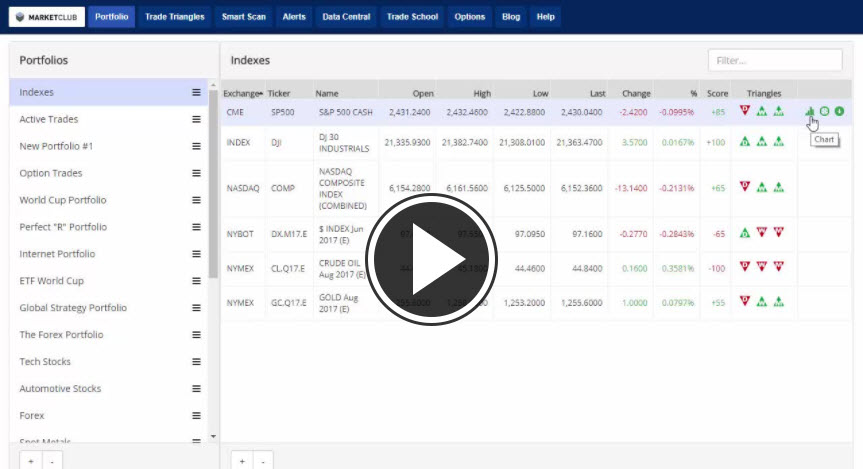The image size is (863, 469).
Task: Open hamburger menu for Perfect "R" Portfolio
Action: coord(196,227)
